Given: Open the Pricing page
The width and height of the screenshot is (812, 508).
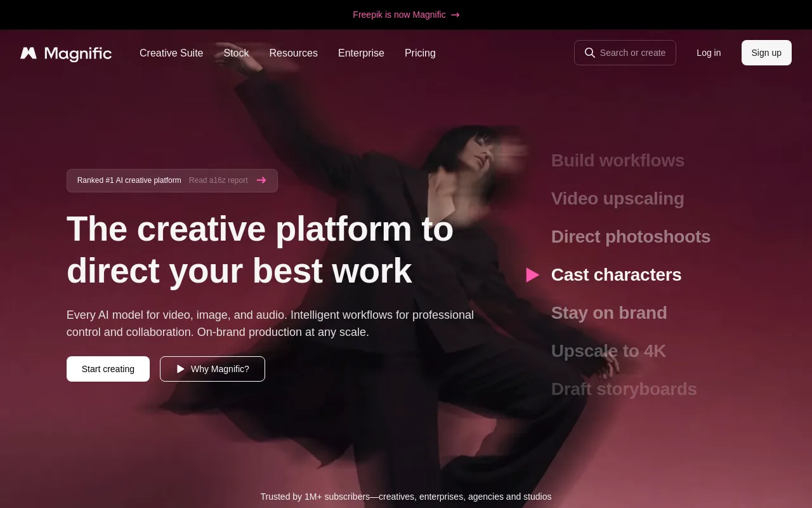Looking at the screenshot, I should (420, 53).
